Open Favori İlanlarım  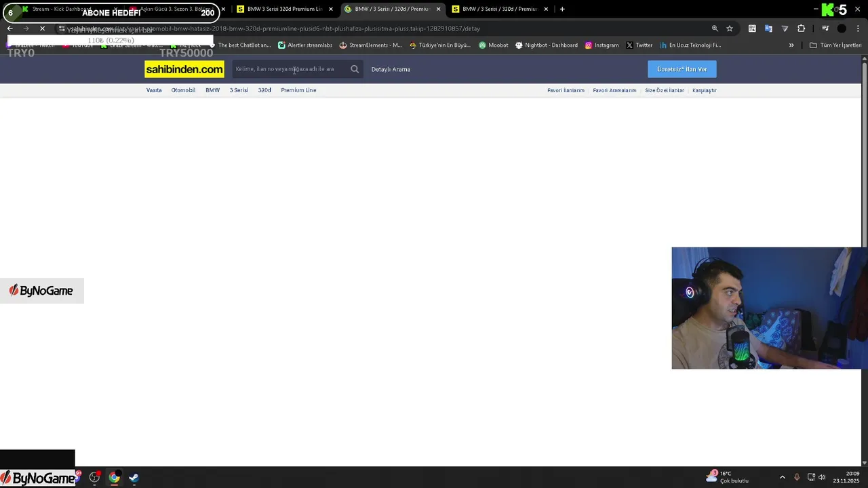(x=566, y=90)
